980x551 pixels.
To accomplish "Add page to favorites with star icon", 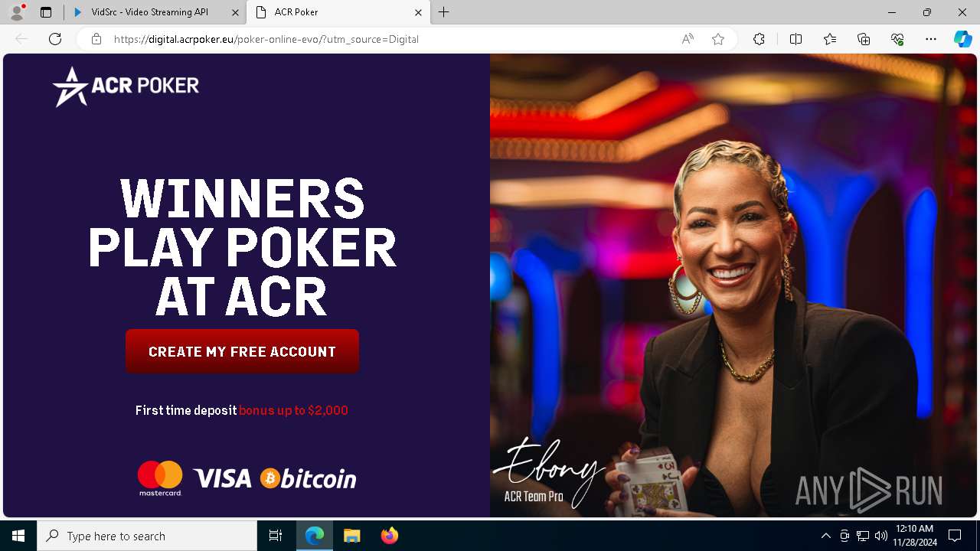I will tap(718, 39).
